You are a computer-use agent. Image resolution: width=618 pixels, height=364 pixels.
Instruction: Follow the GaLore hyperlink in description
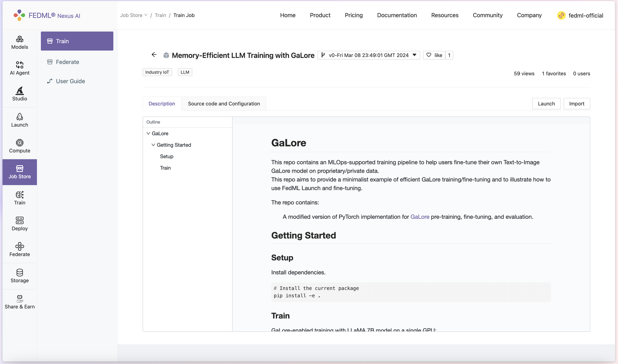point(420,217)
